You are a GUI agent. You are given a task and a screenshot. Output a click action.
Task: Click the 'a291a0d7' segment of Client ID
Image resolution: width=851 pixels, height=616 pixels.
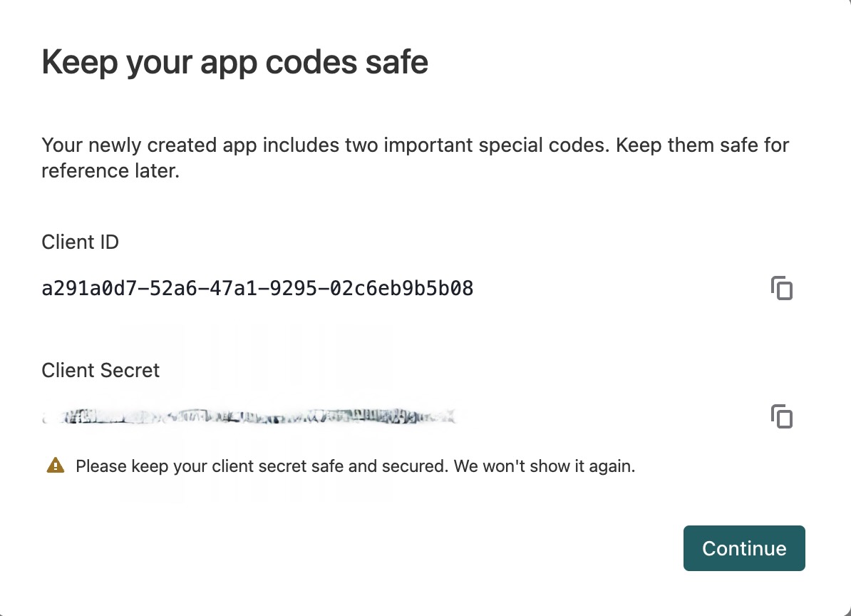[x=90, y=288]
